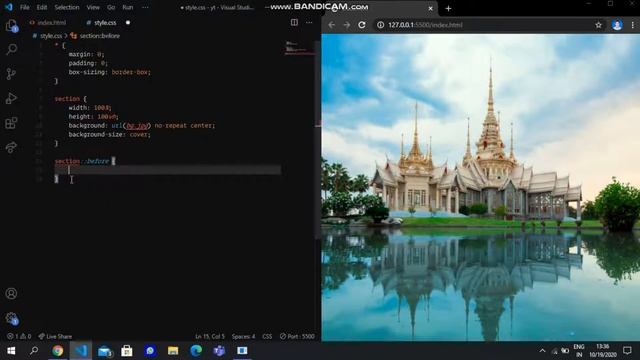View site information icon in address bar
The width and height of the screenshot is (640, 360).
[380, 25]
